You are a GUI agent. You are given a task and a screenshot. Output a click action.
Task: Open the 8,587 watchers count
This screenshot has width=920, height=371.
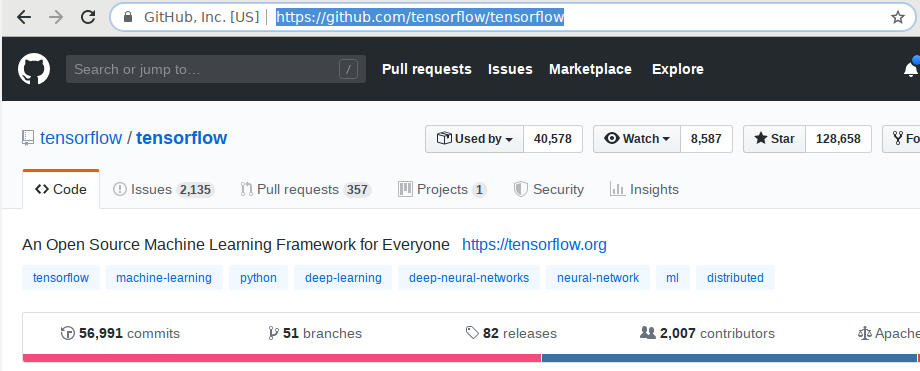(706, 139)
